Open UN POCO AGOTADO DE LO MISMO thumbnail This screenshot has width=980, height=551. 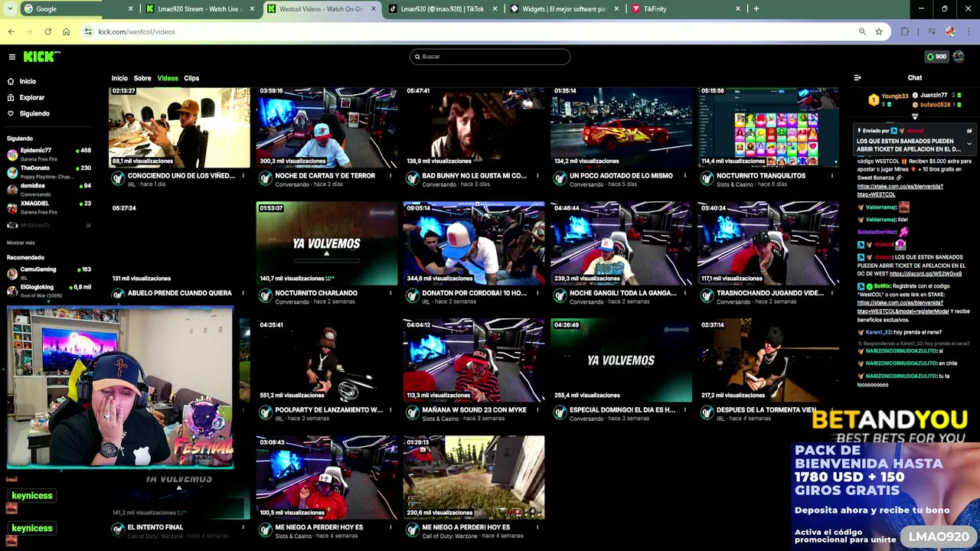[x=621, y=127]
